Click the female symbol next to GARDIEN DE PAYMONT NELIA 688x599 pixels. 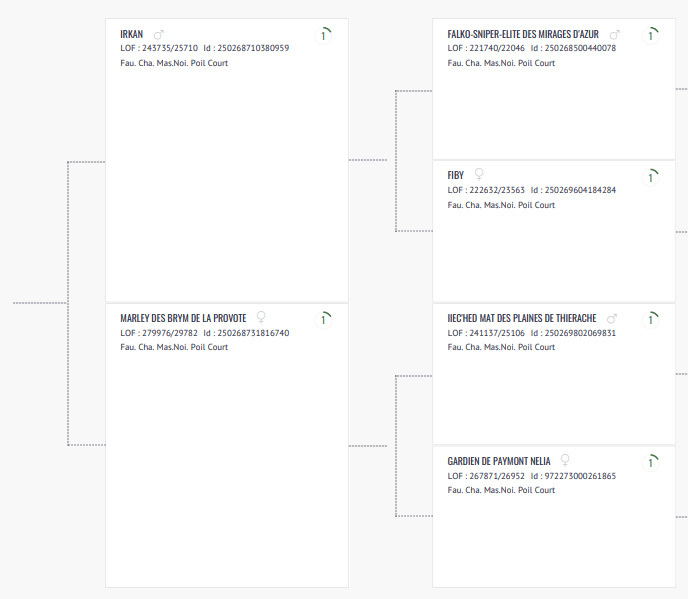click(565, 460)
